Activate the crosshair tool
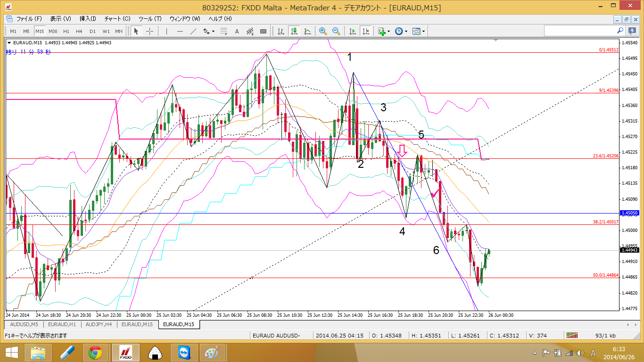 pyautogui.click(x=149, y=31)
